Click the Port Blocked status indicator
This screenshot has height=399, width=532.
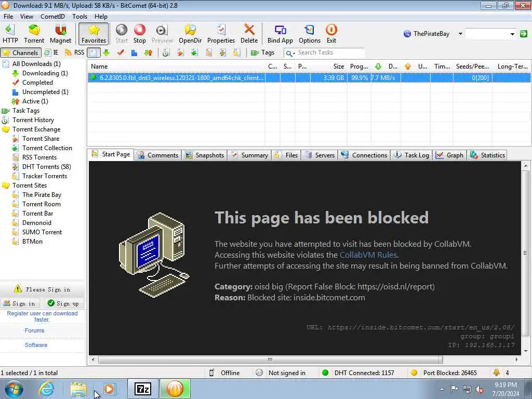(444, 373)
